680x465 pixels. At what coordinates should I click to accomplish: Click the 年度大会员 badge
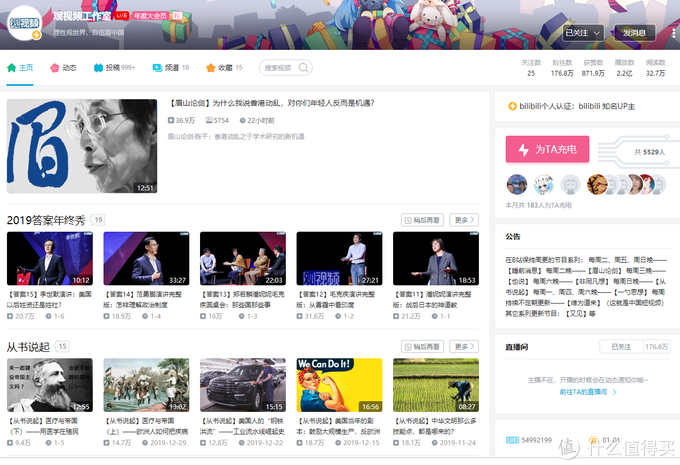point(150,16)
